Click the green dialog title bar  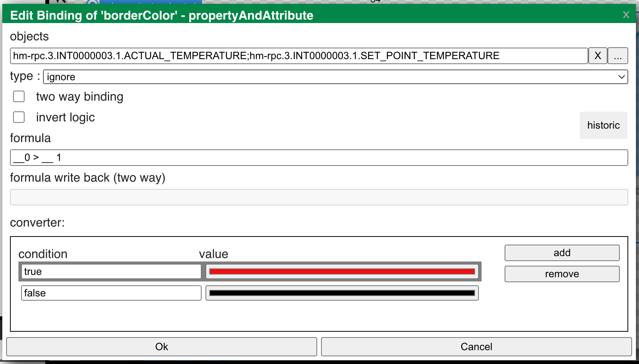pyautogui.click(x=422, y=15)
